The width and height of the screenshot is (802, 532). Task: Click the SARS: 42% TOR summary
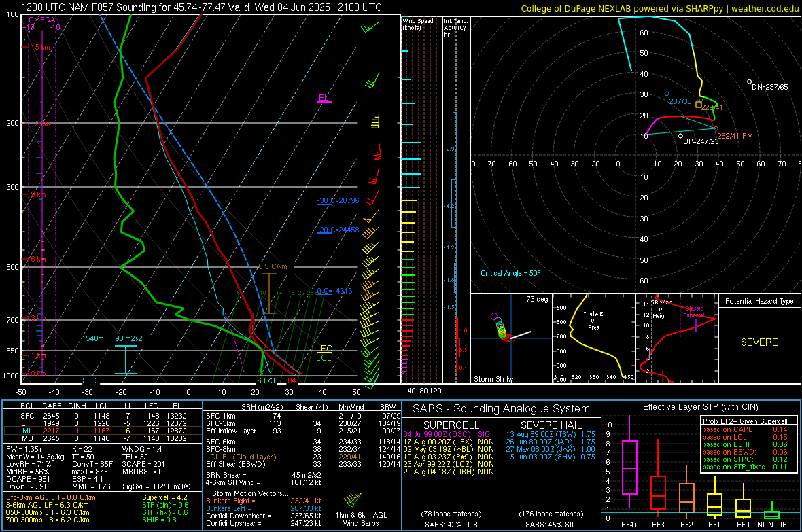point(451,525)
